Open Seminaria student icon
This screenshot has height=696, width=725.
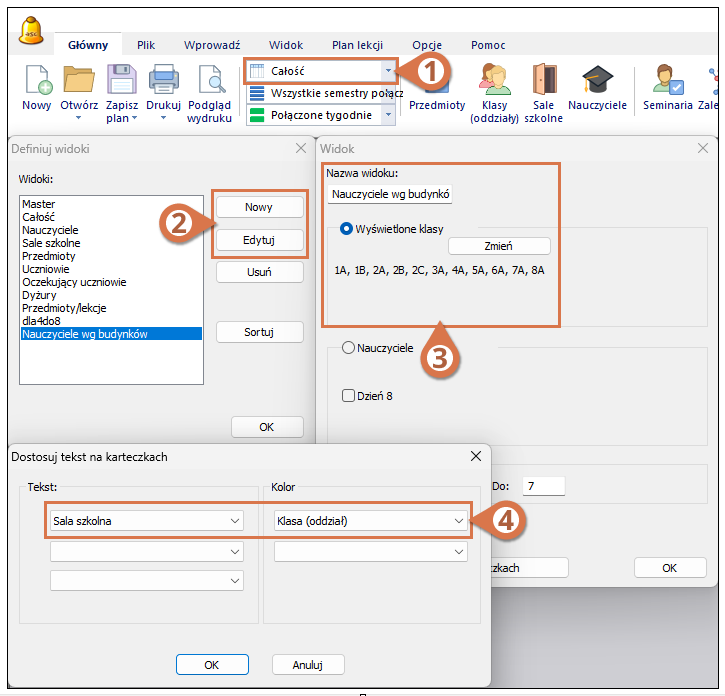click(668, 79)
